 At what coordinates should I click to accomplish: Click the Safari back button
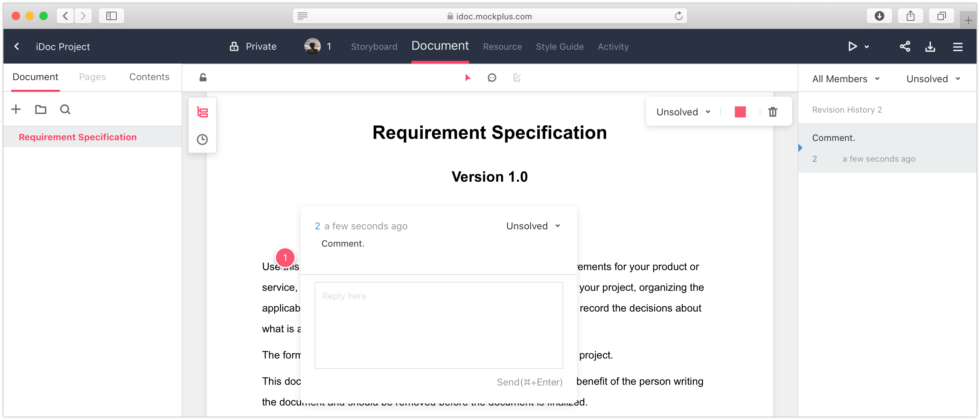coord(65,16)
